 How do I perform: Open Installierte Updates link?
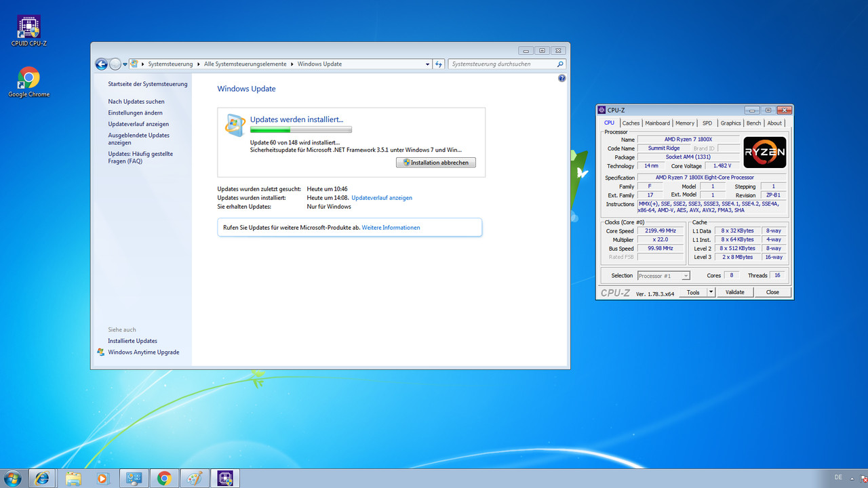(132, 341)
